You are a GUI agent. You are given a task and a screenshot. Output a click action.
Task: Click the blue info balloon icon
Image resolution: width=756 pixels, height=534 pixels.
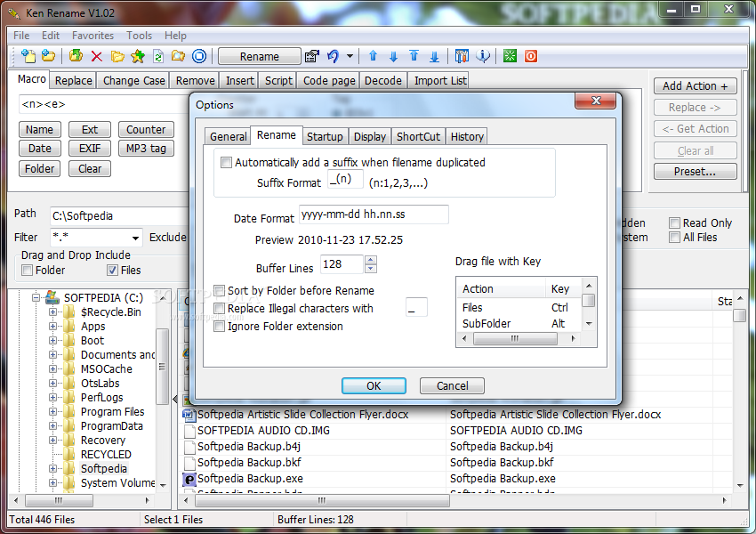(483, 56)
